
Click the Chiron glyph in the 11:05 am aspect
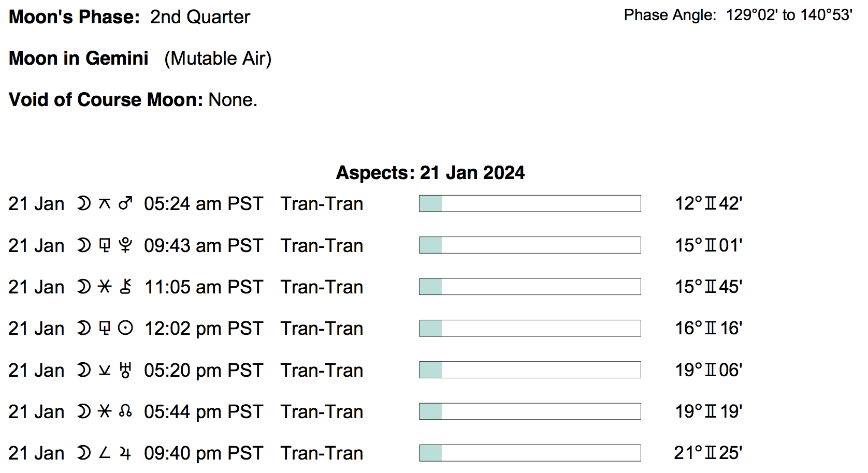[x=125, y=287]
